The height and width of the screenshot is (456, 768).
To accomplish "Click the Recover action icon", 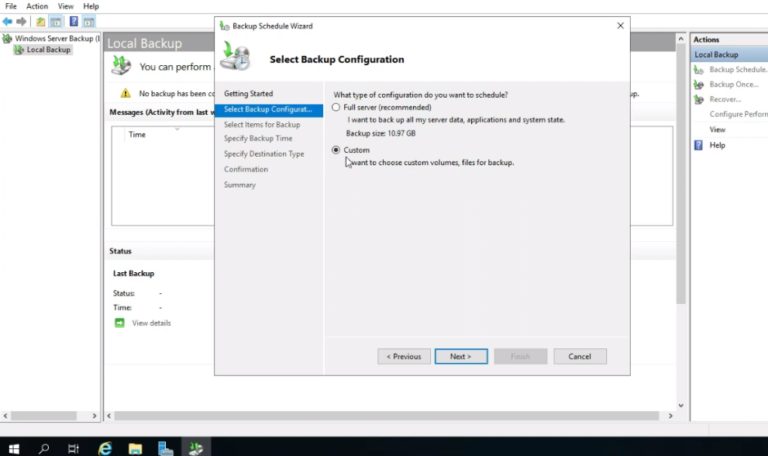I will click(698, 100).
